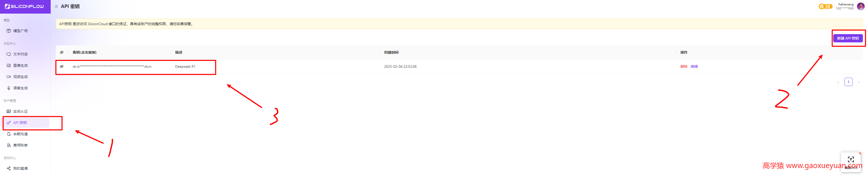Open 文本对话 chat page

[20, 54]
